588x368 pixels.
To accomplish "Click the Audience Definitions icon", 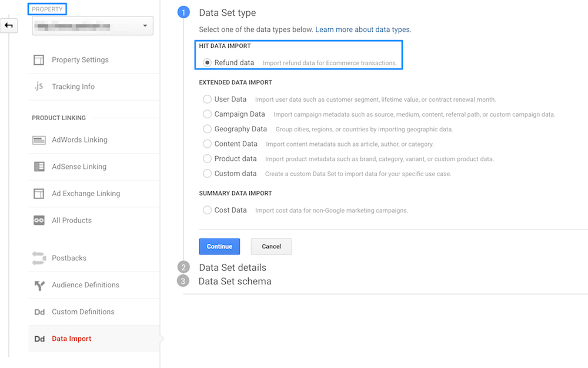I will 39,286.
